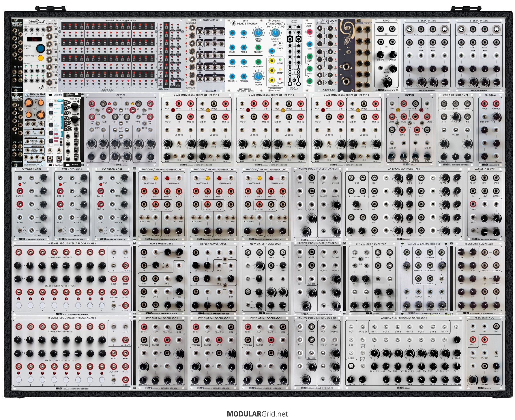The height and width of the screenshot is (420, 515).
Task: Click the SUM jack on the GTS module
Action: [121, 110]
